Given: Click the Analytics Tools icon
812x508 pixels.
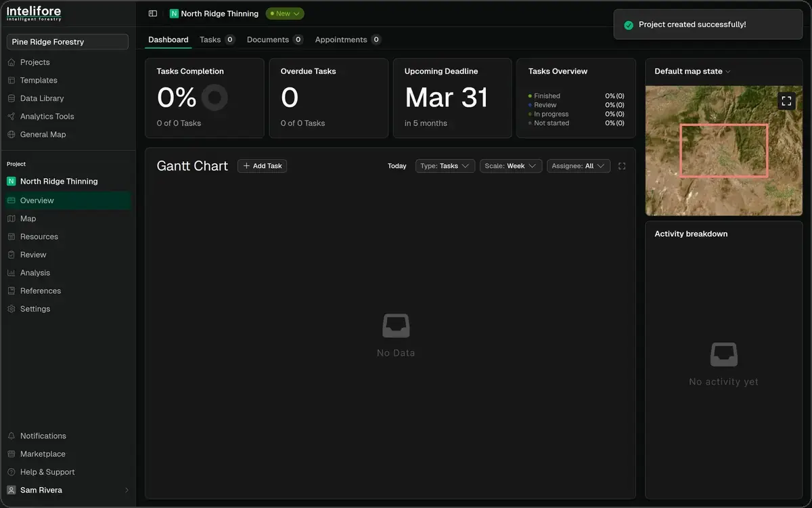Looking at the screenshot, I should tap(12, 117).
